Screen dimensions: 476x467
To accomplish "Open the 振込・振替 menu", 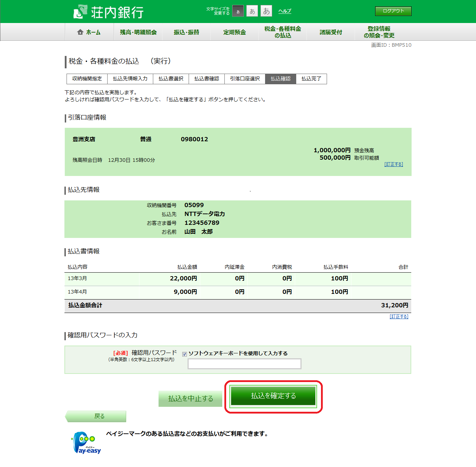I will click(x=186, y=32).
